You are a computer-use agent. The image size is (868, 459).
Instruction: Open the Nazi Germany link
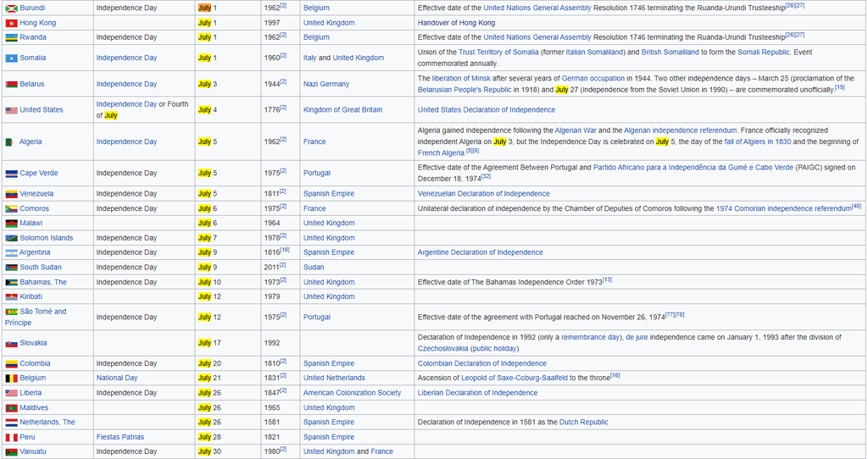tap(326, 84)
